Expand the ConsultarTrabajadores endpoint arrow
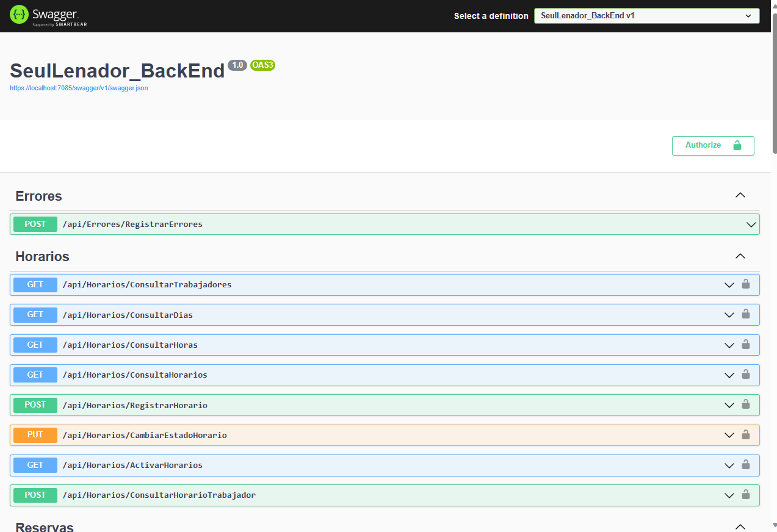 729,285
